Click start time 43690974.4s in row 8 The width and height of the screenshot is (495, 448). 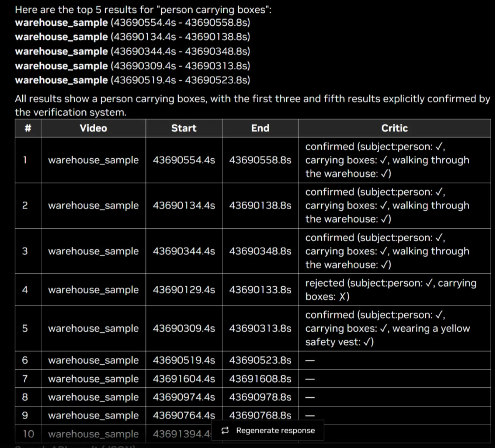184,397
